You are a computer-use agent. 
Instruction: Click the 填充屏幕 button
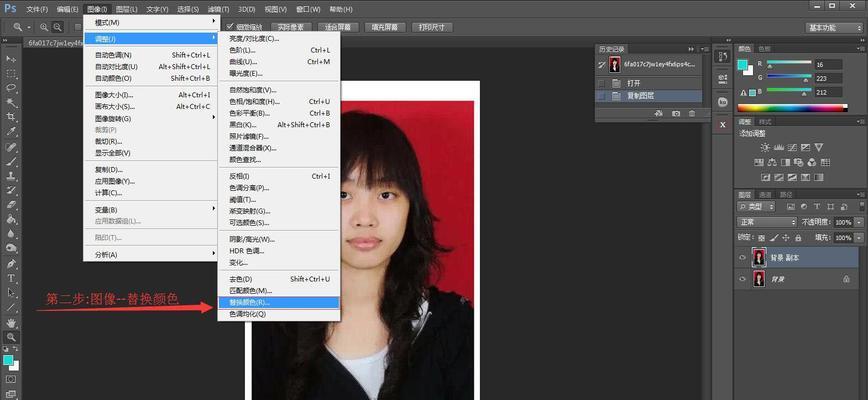(386, 27)
